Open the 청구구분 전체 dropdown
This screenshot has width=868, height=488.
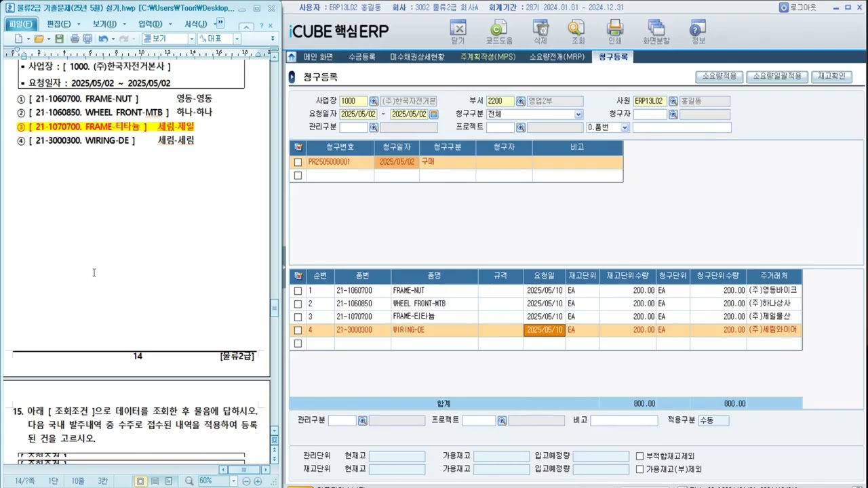[x=578, y=114]
